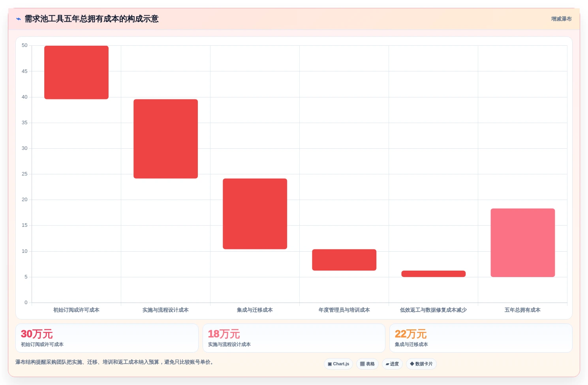Click the x-axis label 年度管理员与培训成本

pos(344,310)
